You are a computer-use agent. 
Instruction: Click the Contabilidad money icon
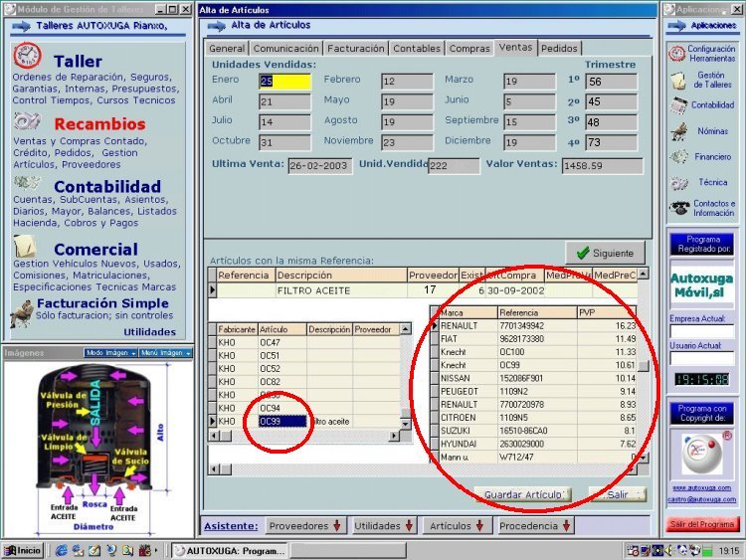[x=27, y=183]
